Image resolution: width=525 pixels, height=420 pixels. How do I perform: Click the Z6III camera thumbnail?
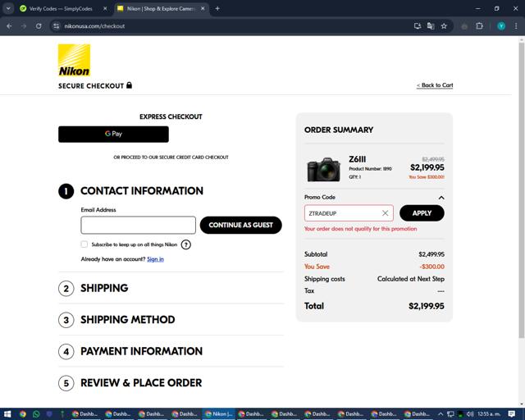[323, 169]
